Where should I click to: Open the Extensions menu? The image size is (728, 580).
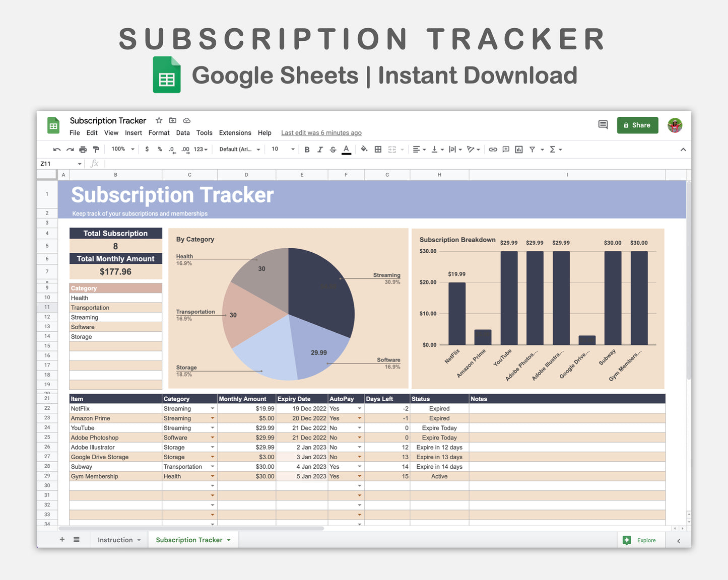(235, 133)
